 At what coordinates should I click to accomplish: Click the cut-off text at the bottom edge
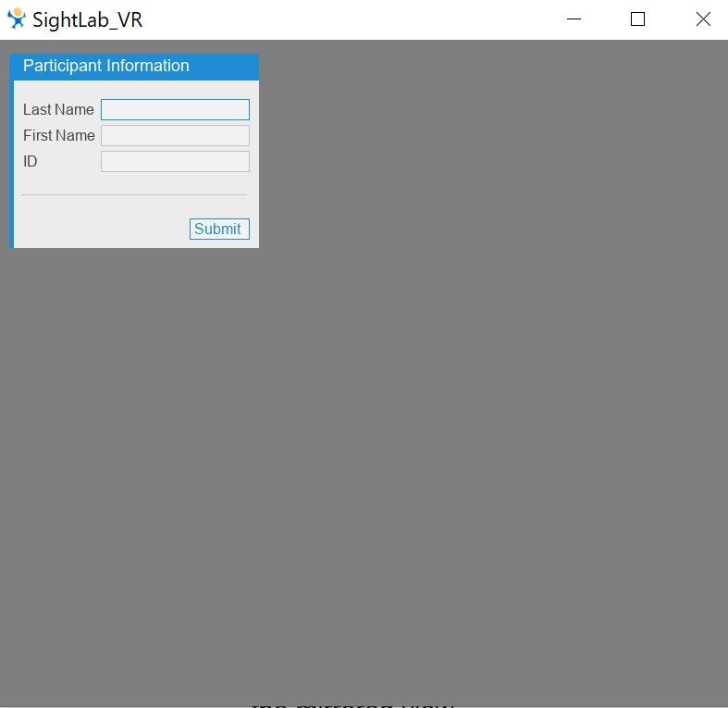[352, 705]
